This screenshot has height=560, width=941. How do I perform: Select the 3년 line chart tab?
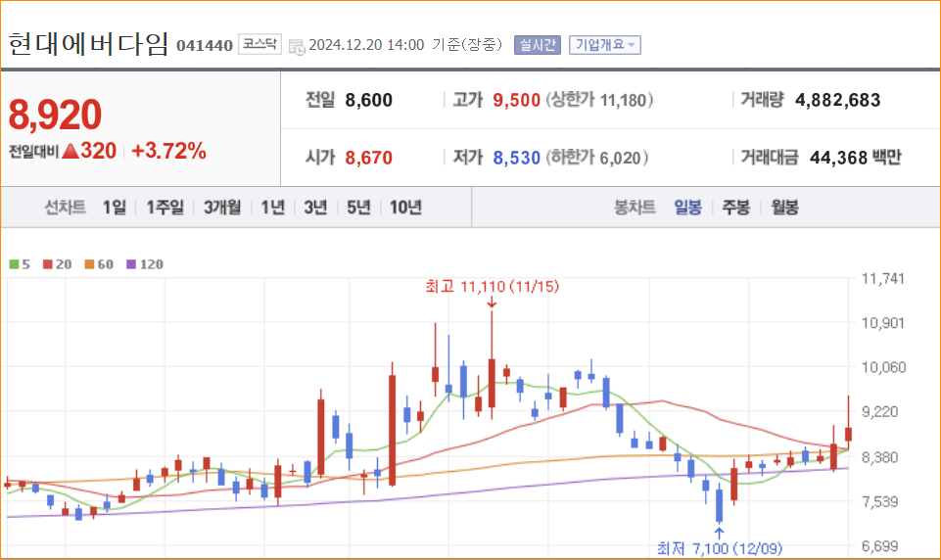coord(315,208)
